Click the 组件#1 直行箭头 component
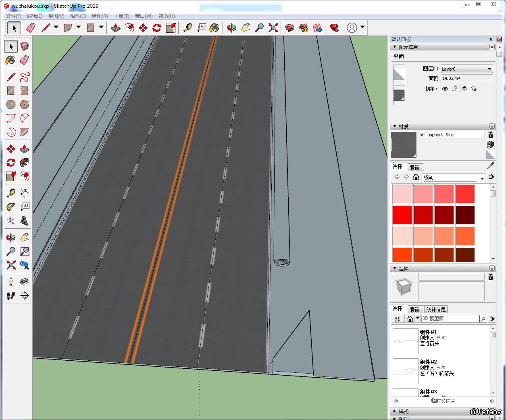Viewport: 506px width, 420px height. pyautogui.click(x=406, y=341)
